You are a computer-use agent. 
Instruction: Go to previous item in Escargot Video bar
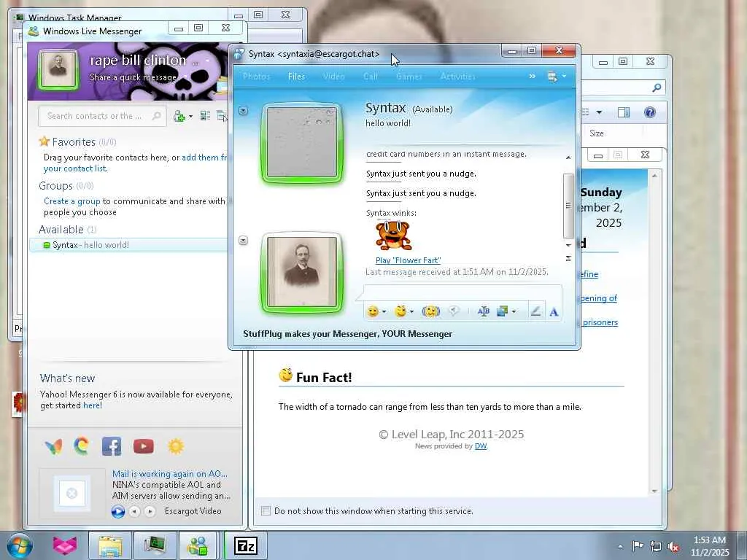point(135,511)
